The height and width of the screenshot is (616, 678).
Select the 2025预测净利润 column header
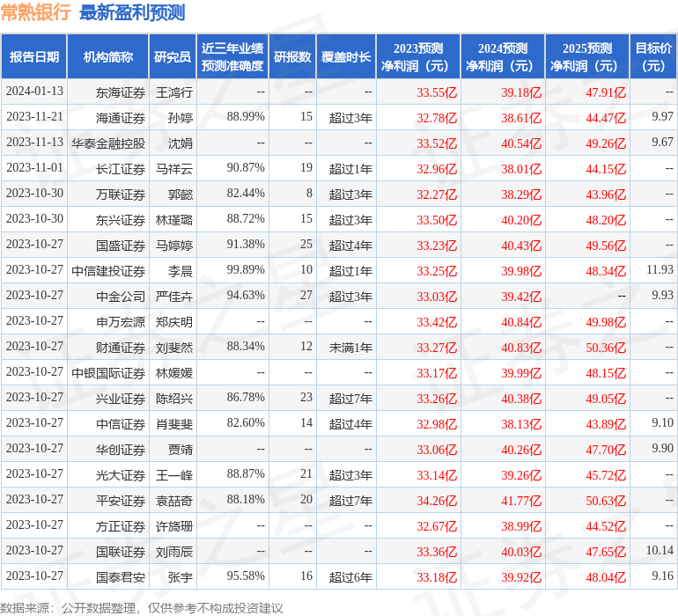587,56
